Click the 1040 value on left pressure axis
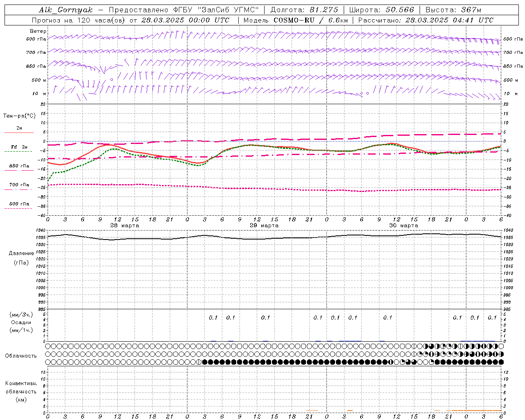The width and height of the screenshot is (525, 420). (40, 230)
